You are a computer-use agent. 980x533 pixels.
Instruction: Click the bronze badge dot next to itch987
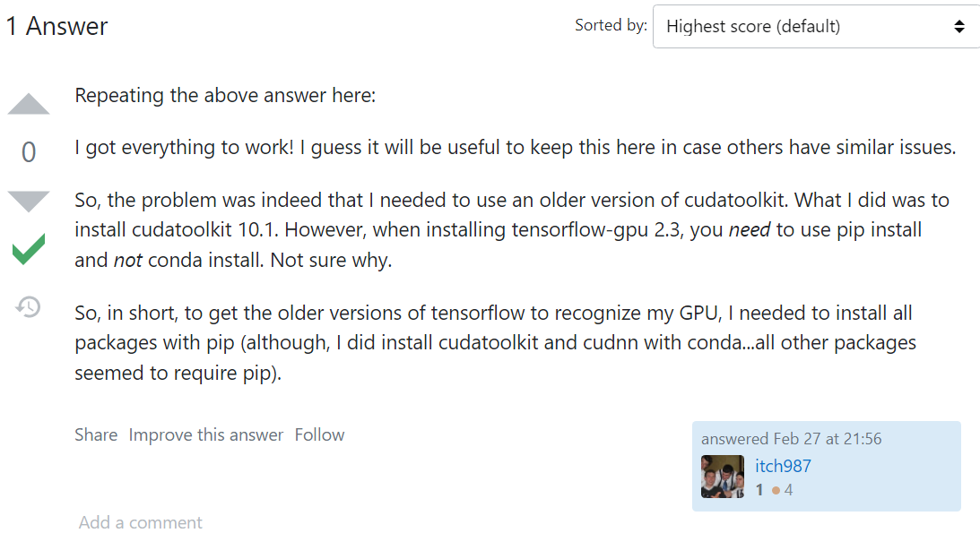pyautogui.click(x=774, y=490)
